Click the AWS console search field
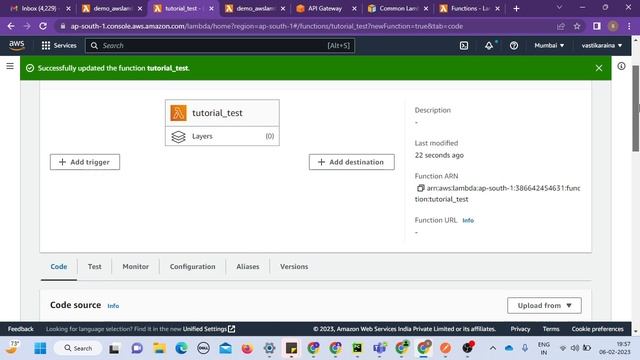Screen dimensions: 640x360 [x=220, y=45]
